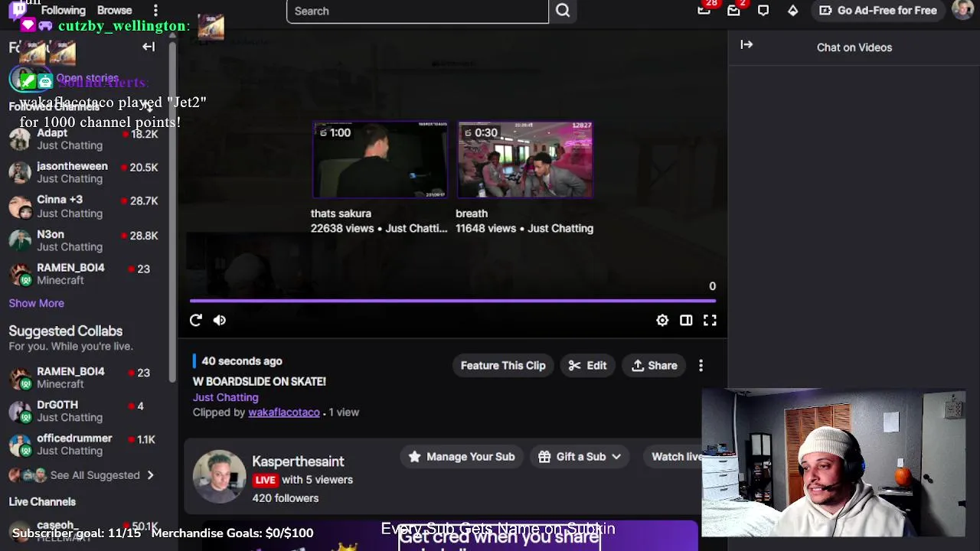Click Feature This Clip button
Image resolution: width=980 pixels, height=551 pixels.
tap(503, 366)
